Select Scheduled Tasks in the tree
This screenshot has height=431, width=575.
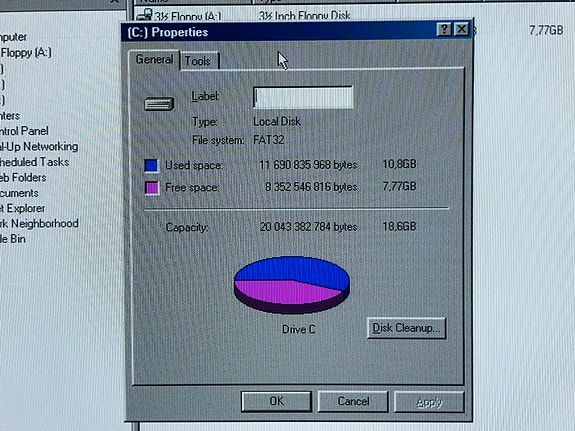[34, 162]
